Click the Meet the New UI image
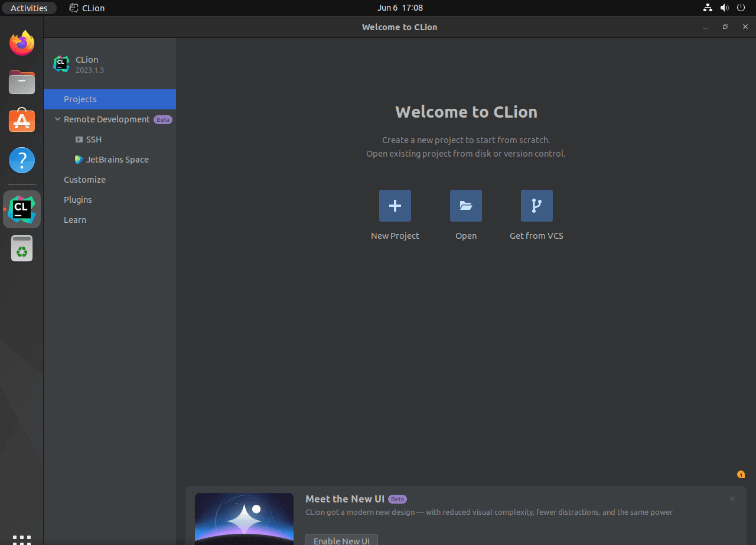The image size is (756, 545). coord(244,518)
